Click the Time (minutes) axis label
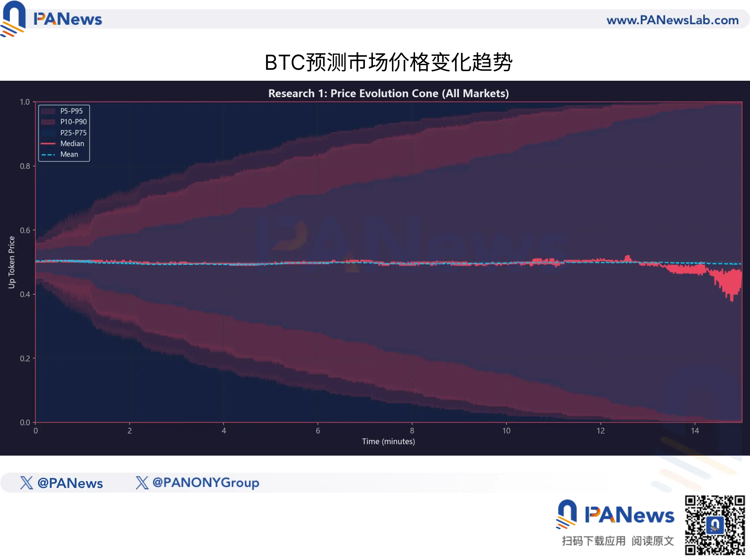Viewport: 750px width, 560px height. [388, 441]
